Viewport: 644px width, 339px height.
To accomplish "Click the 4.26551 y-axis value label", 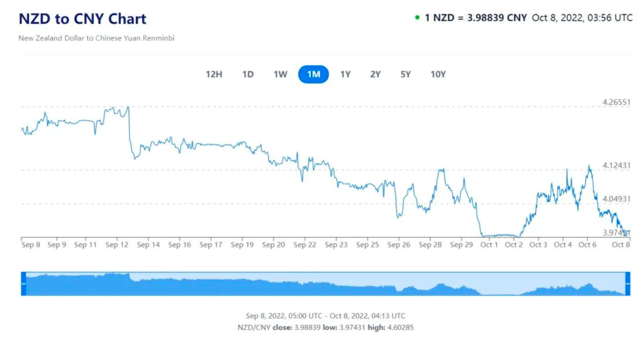I will (616, 102).
